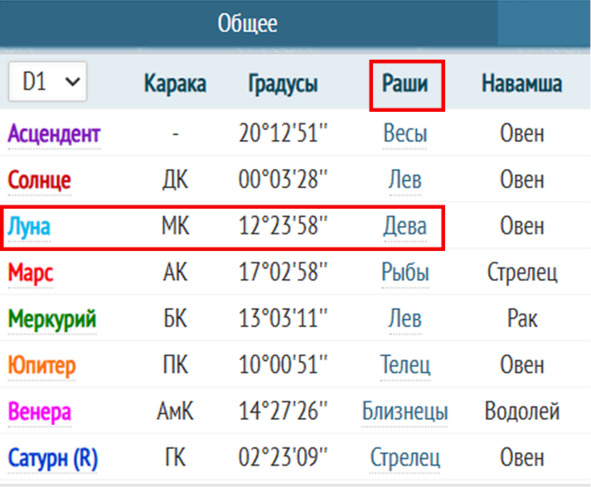Open the D1 chart dropdown
Screen dimensions: 591x487
48,81
